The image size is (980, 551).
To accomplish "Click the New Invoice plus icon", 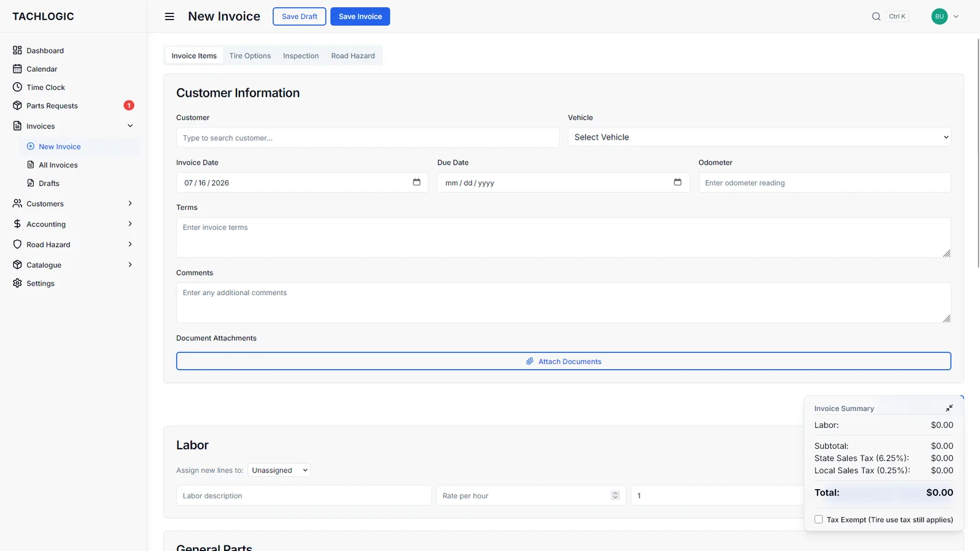I will point(31,146).
